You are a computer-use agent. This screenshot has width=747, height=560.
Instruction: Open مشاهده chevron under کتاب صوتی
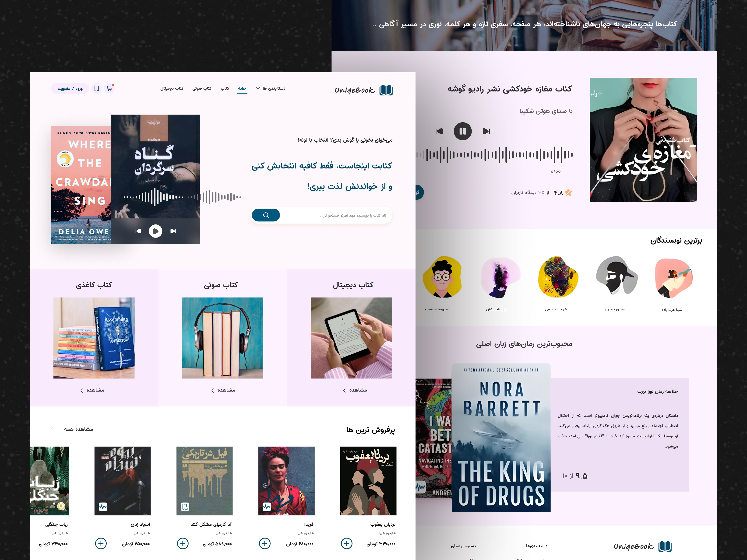(x=223, y=390)
